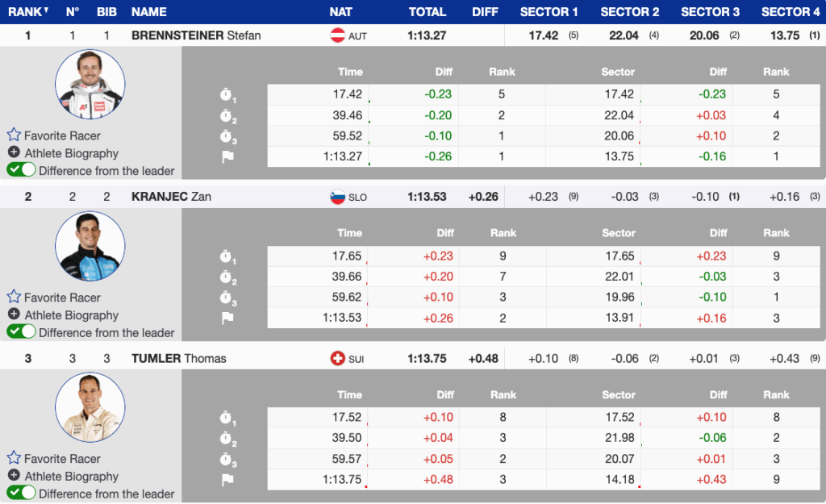Collapse the KRANJEC Zan result row
Screen dimensions: 826x504
click(x=171, y=197)
